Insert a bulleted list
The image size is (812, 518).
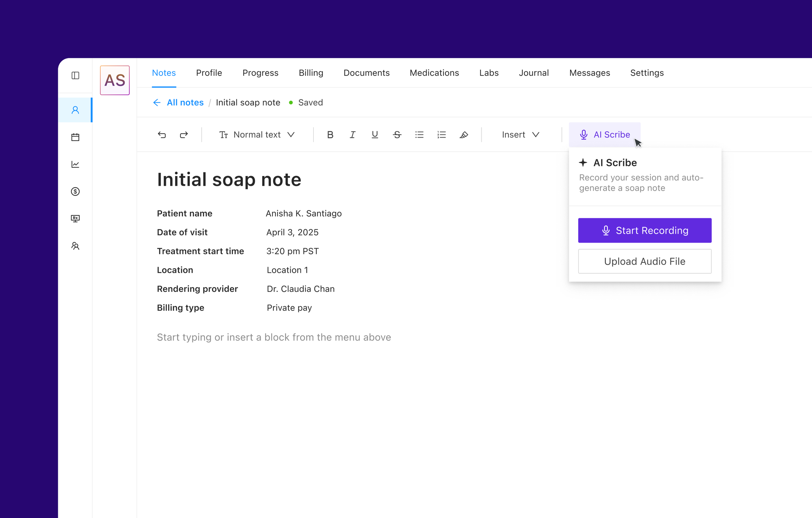[419, 135]
